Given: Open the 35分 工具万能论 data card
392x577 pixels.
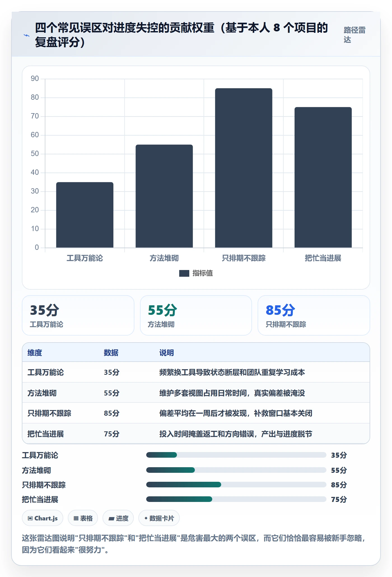Looking at the screenshot, I should 78,315.
